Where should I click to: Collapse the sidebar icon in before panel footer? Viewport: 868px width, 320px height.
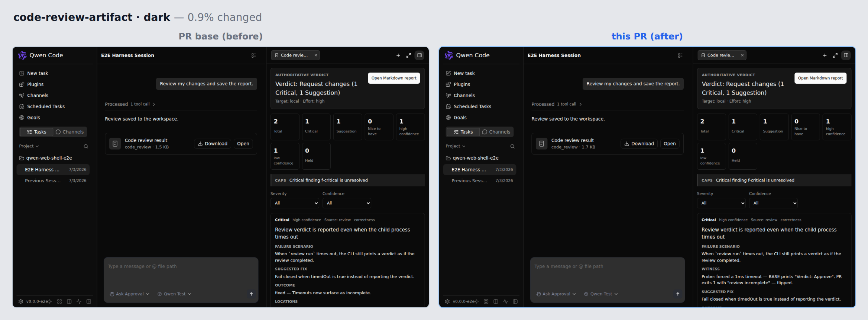pos(89,301)
